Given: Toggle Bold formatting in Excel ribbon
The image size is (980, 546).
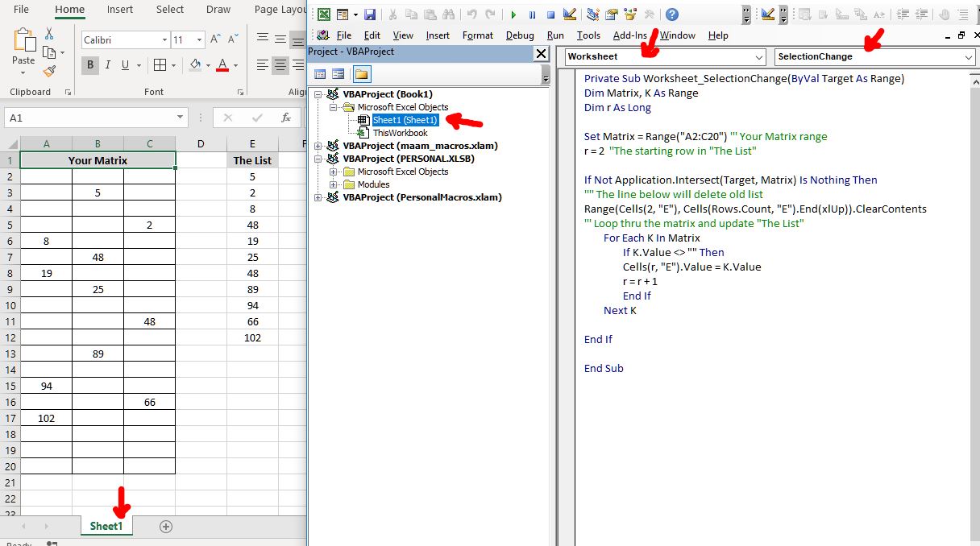Looking at the screenshot, I should click(x=90, y=65).
